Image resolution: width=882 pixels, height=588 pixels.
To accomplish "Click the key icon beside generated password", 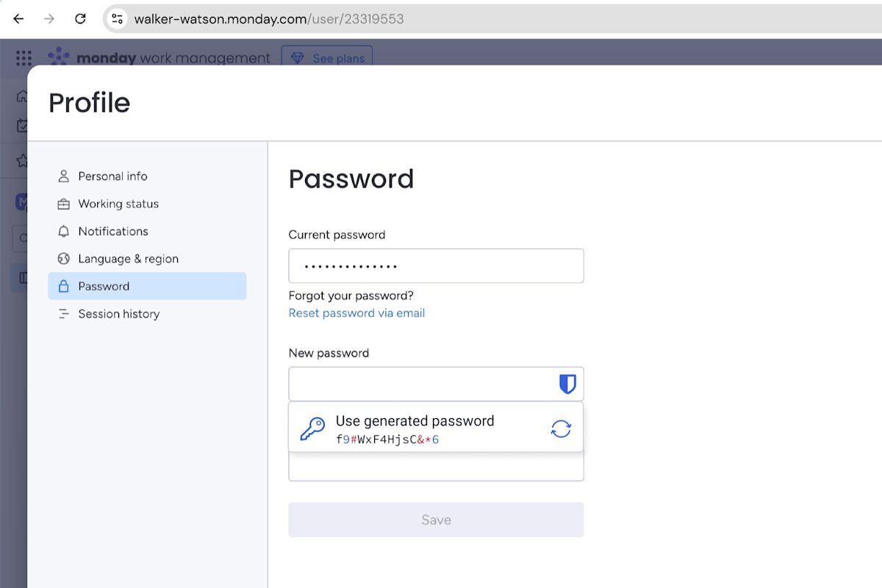I will click(312, 429).
